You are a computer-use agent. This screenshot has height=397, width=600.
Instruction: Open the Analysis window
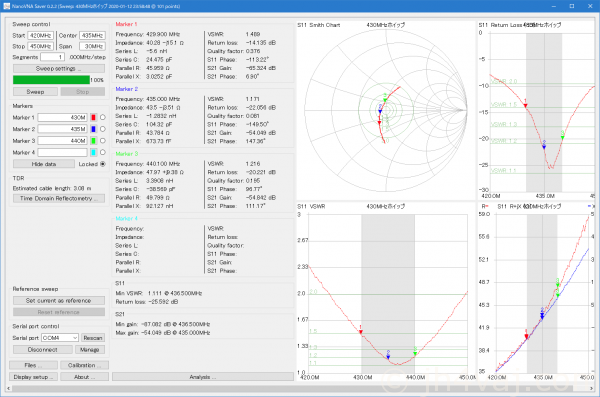[x=203, y=377]
